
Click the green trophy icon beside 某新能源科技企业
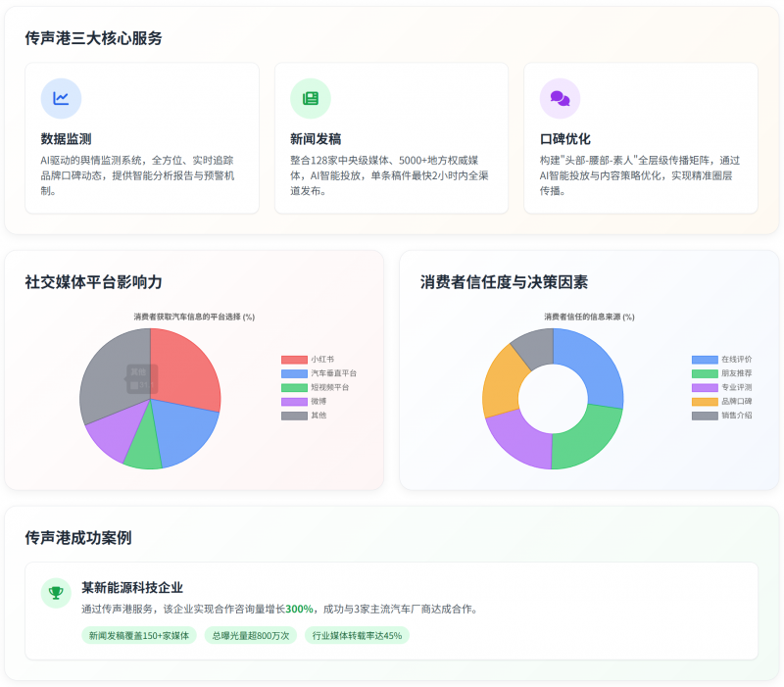(56, 593)
